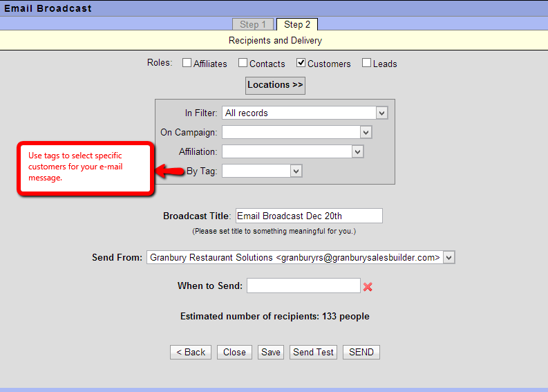Clear the When to Send date with red X
The width and height of the screenshot is (548, 392).
pyautogui.click(x=368, y=287)
